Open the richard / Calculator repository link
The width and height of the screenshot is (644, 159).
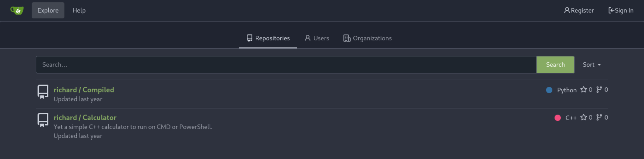(x=85, y=117)
